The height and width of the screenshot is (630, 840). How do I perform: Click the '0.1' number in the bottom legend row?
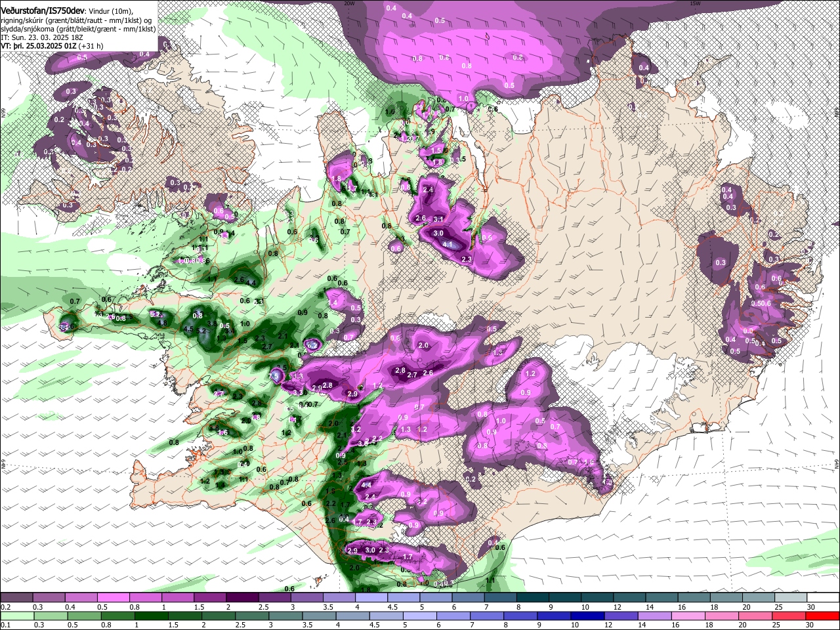tap(6, 625)
